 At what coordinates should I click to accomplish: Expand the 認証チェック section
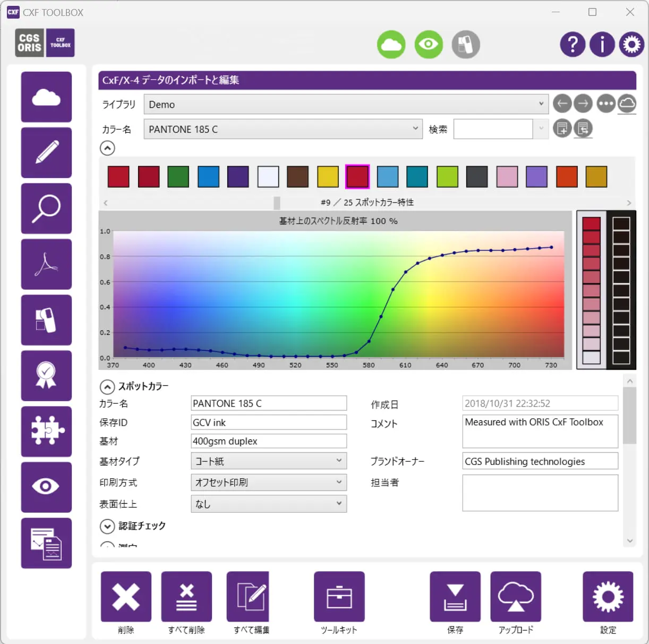(107, 526)
